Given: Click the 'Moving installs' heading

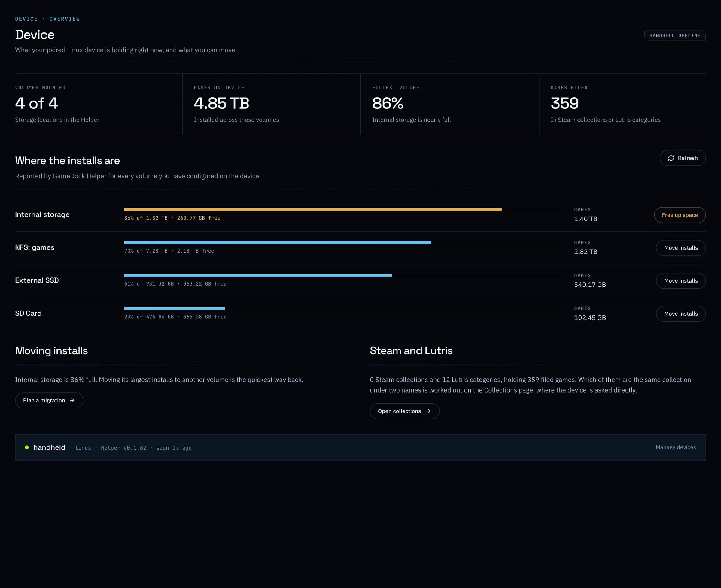Looking at the screenshot, I should pyautogui.click(x=51, y=350).
